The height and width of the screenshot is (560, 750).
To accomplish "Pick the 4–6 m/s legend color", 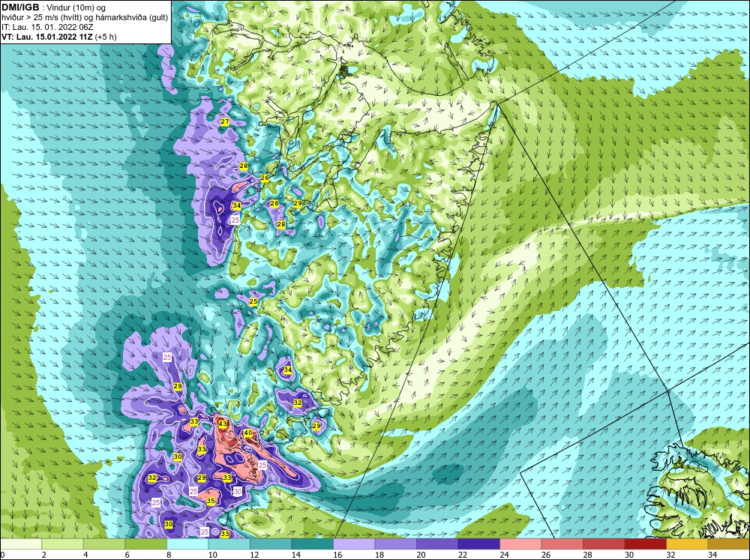I will click(x=104, y=544).
